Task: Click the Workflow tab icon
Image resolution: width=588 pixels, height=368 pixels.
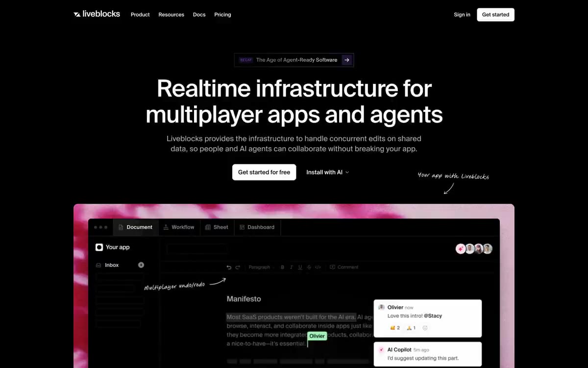Action: (166, 227)
